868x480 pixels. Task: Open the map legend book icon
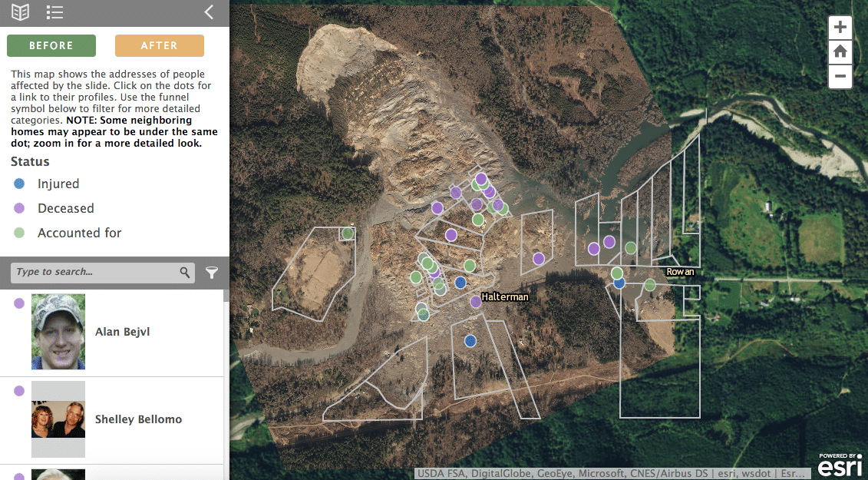pos(21,12)
